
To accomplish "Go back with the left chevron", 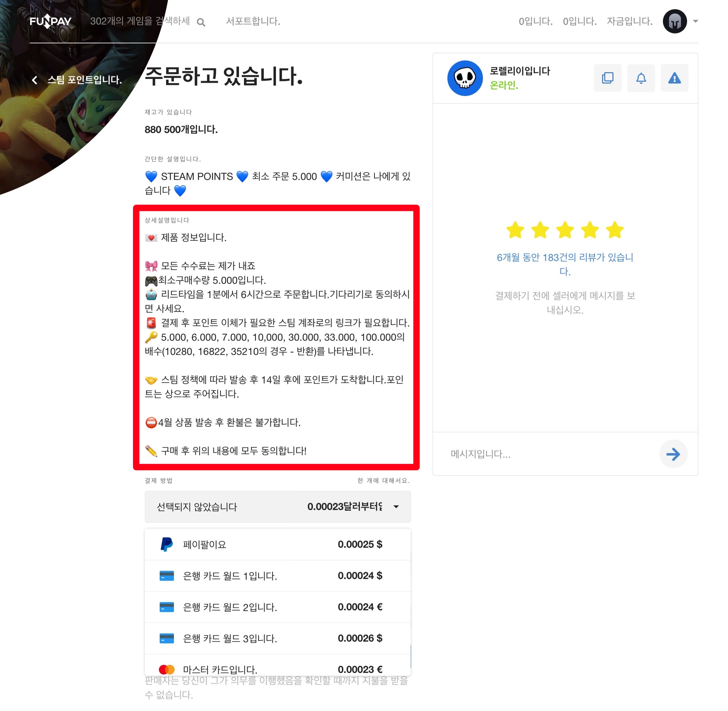I will (35, 80).
